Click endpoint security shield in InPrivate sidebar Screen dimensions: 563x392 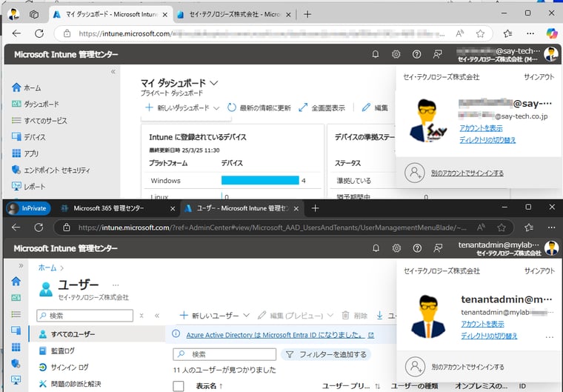coord(16,363)
